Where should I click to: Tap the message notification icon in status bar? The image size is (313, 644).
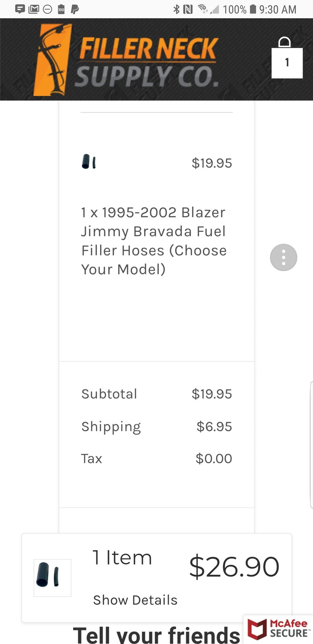pos(20,9)
